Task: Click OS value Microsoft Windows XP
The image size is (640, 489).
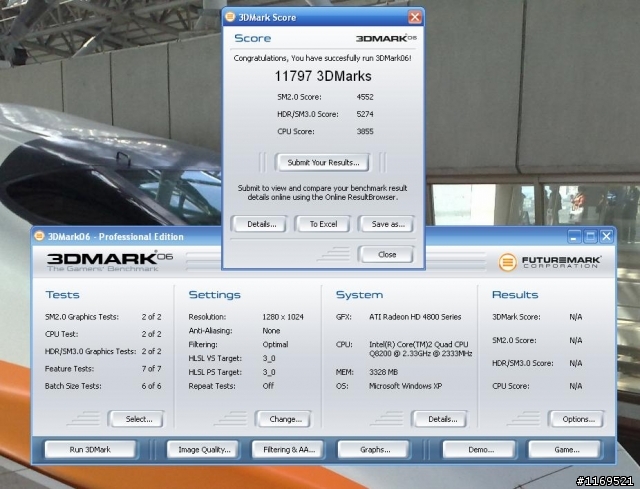Action: click(x=405, y=386)
